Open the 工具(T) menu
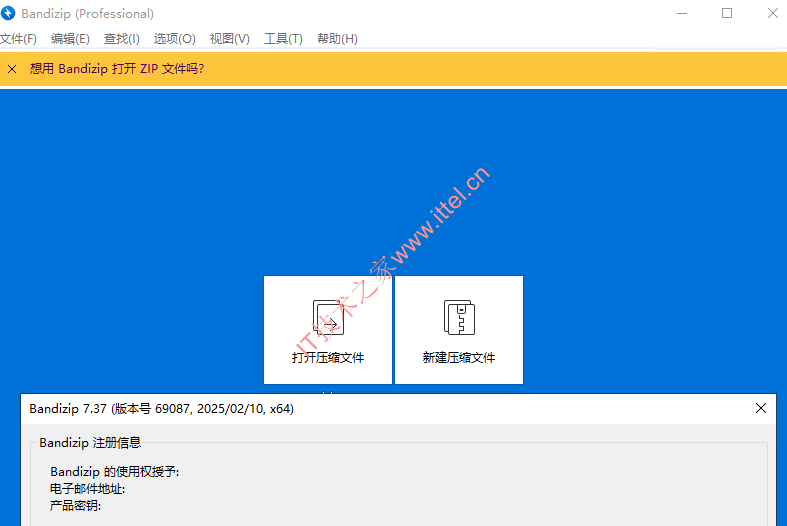Image resolution: width=787 pixels, height=526 pixels. tap(283, 39)
